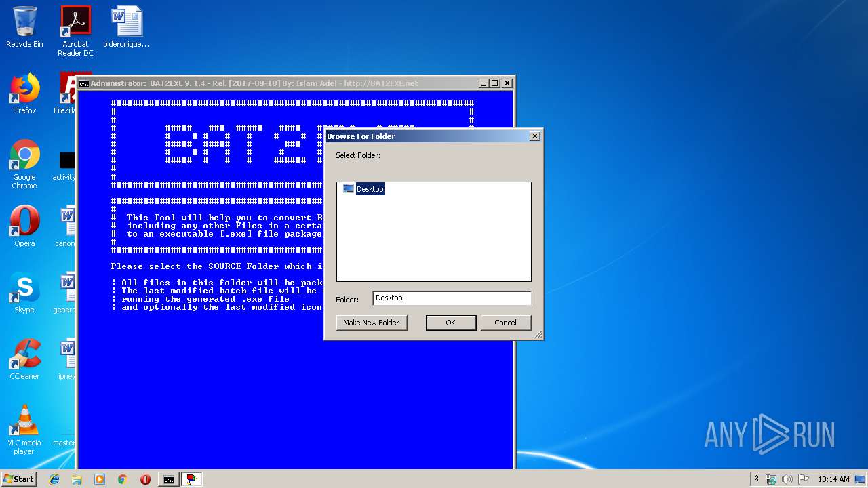Open the canon Word document on desktop
This screenshot has width=868, height=488.
coord(66,227)
